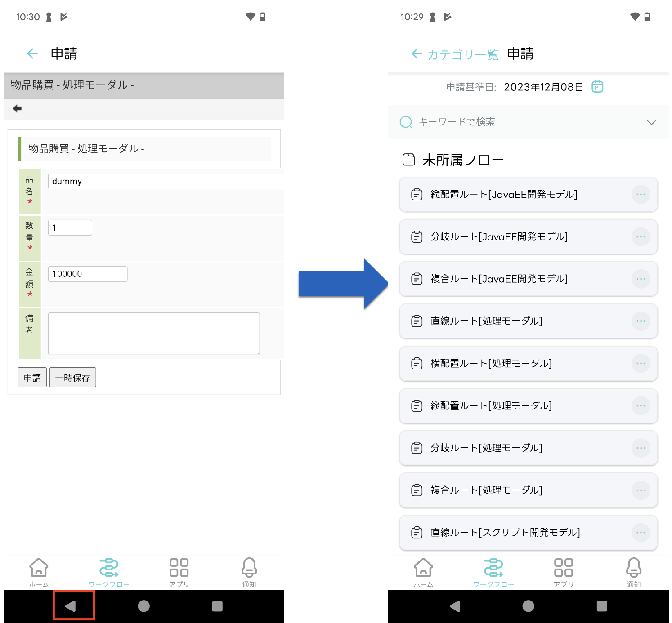Click the magnifier icon in the search bar
This screenshot has height=623, width=672.
click(406, 122)
